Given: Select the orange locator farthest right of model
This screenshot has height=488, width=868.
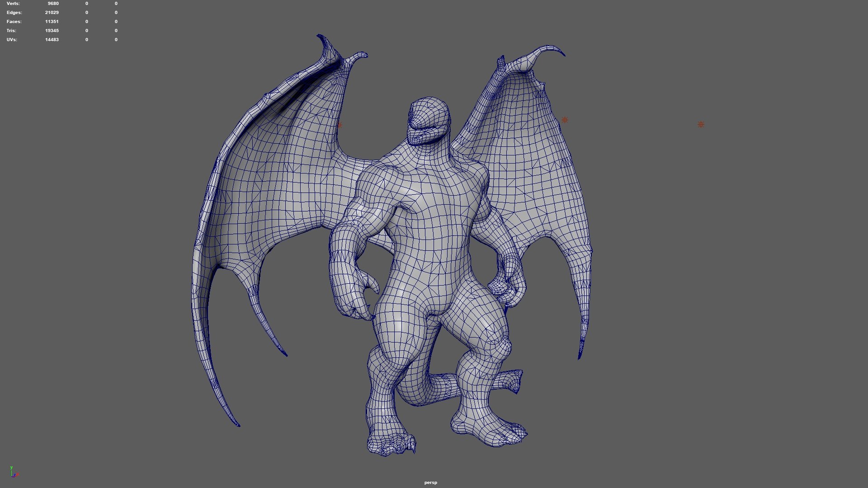Looking at the screenshot, I should (701, 124).
